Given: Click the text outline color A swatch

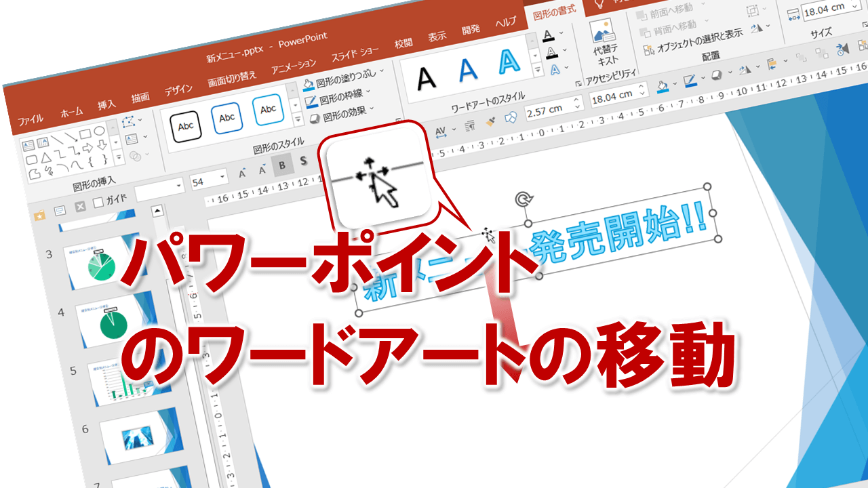Looking at the screenshot, I should [552, 52].
